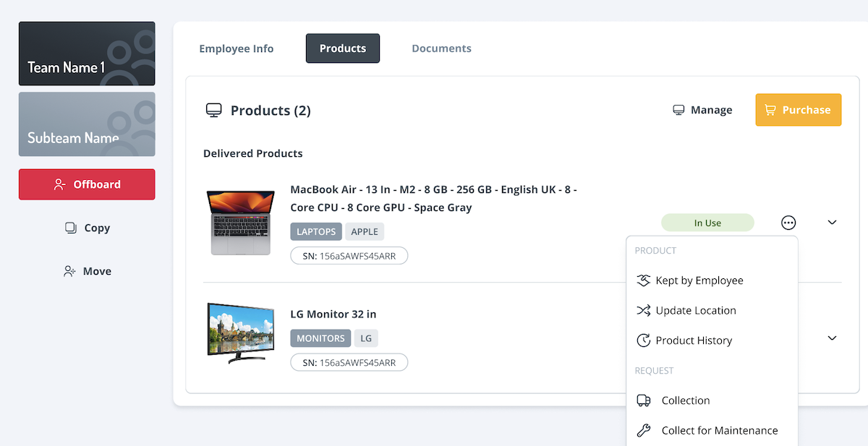Click the LG brand tag

(x=366, y=338)
